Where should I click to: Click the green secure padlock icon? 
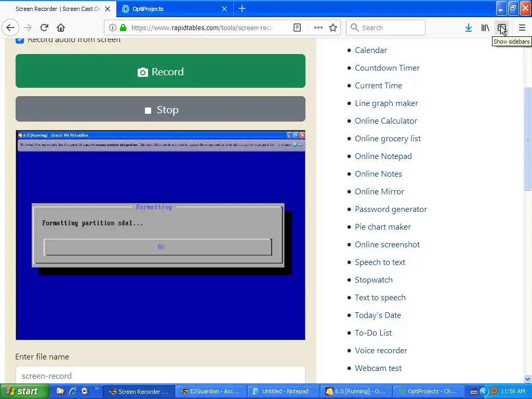tap(123, 28)
